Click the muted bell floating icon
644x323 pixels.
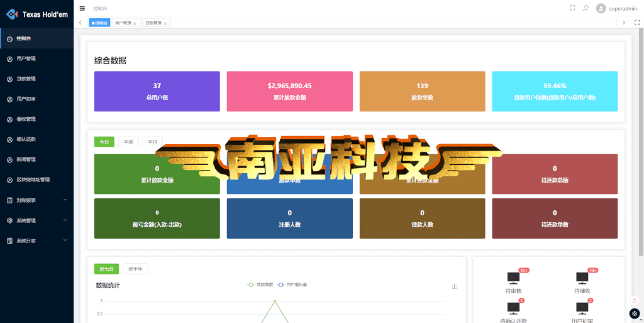[635, 301]
